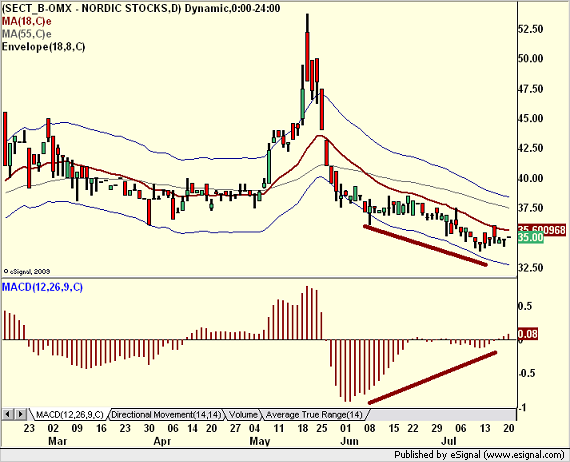Click the red 35.600968 MA value tag
The width and height of the screenshot is (570, 462).
(x=542, y=230)
